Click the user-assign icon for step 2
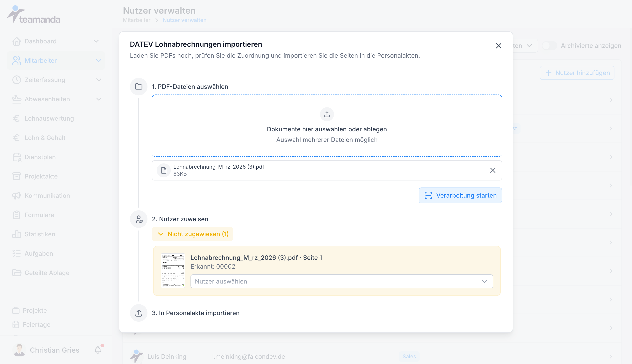The width and height of the screenshot is (632, 364). tap(139, 219)
